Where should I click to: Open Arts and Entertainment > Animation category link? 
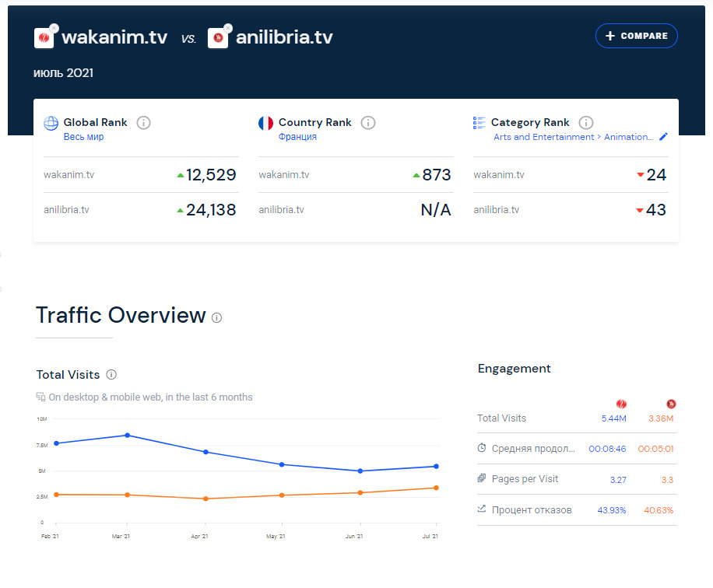pyautogui.click(x=573, y=137)
